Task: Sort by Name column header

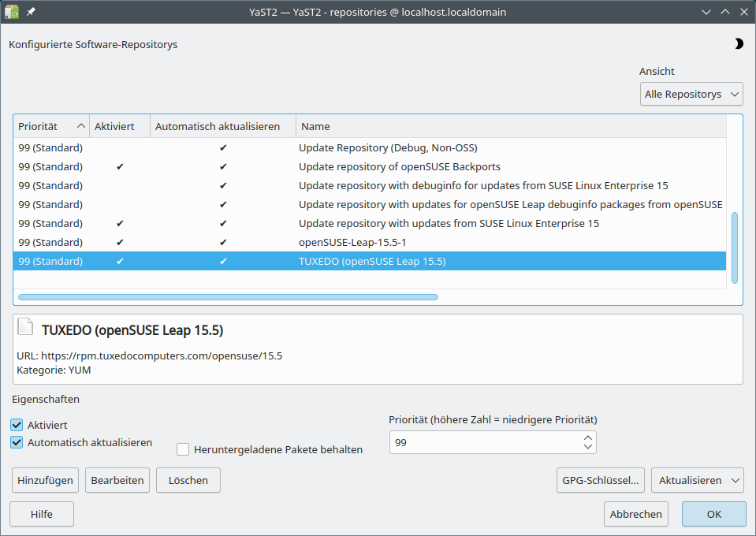Action: (511, 126)
